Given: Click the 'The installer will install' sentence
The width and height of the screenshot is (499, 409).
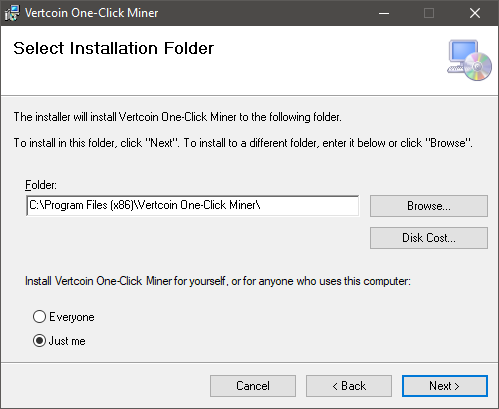Looking at the screenshot, I should point(177,117).
